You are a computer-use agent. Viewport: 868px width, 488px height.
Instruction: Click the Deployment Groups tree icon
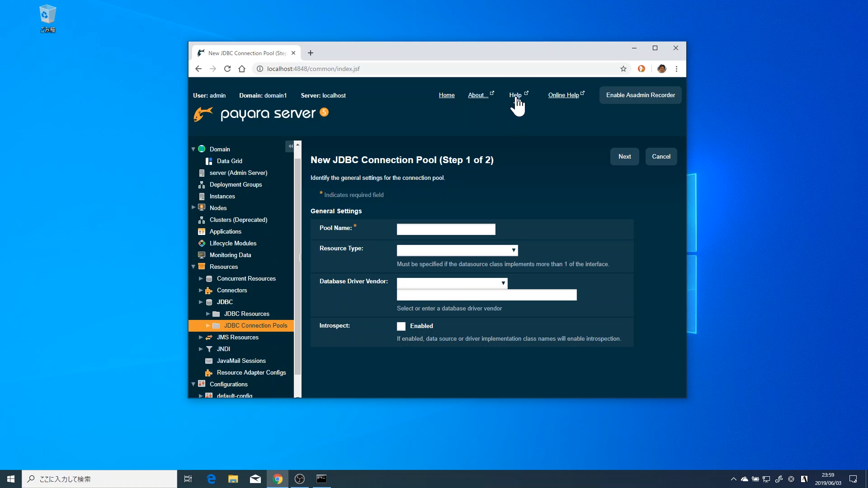click(x=202, y=185)
